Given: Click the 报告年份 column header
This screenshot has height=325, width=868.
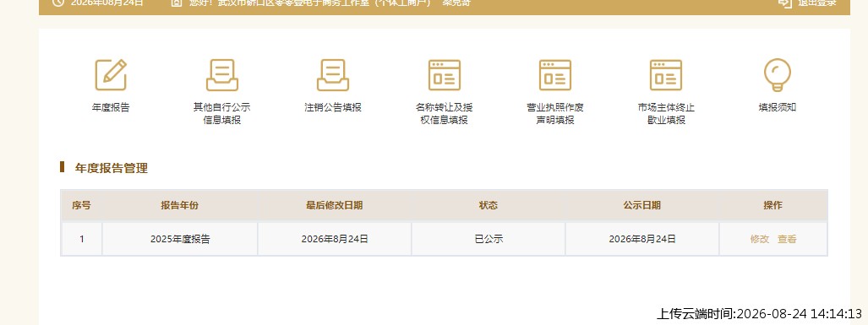Looking at the screenshot, I should (x=180, y=205).
